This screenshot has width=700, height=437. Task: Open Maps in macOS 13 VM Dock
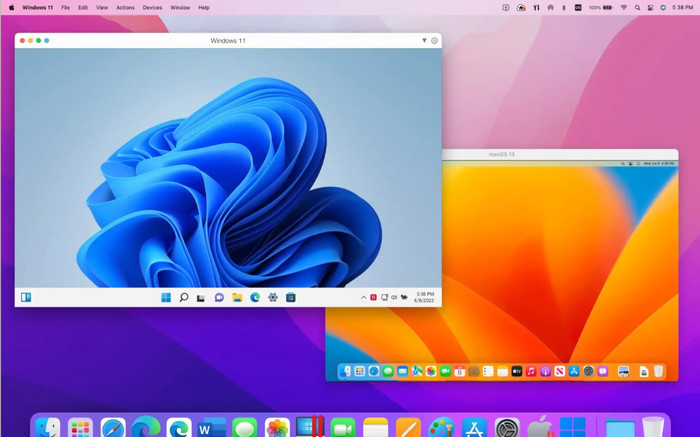click(x=417, y=371)
